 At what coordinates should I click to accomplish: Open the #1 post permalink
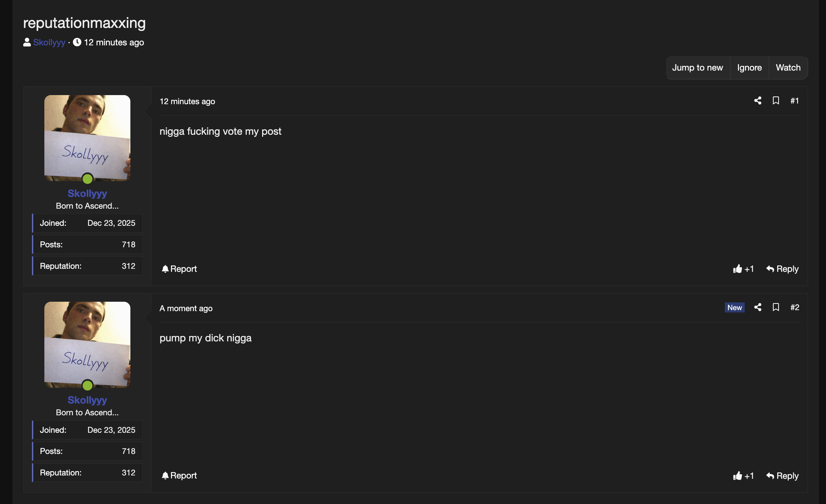[x=794, y=101]
